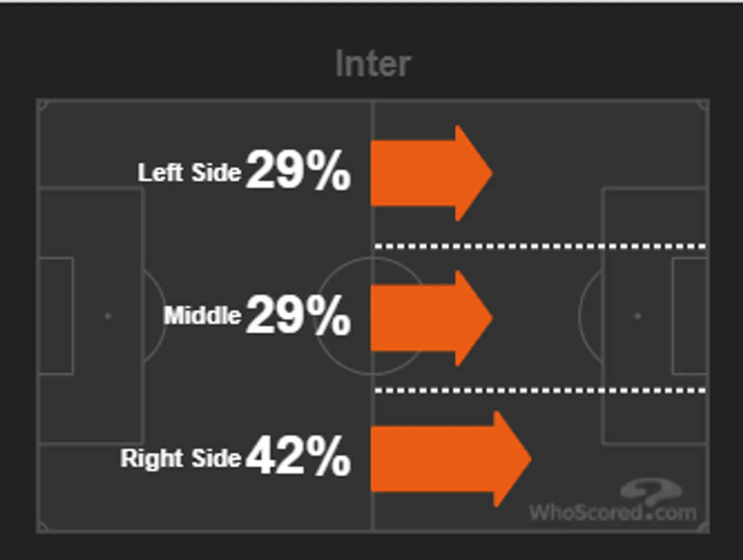Click the left goal six-yard box

pyautogui.click(x=56, y=316)
